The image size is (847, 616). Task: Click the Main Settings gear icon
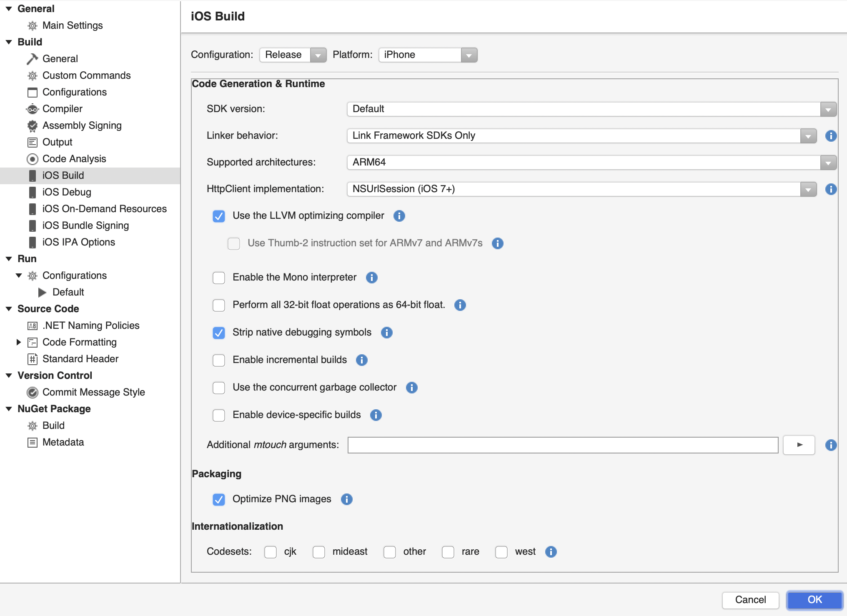click(x=32, y=25)
